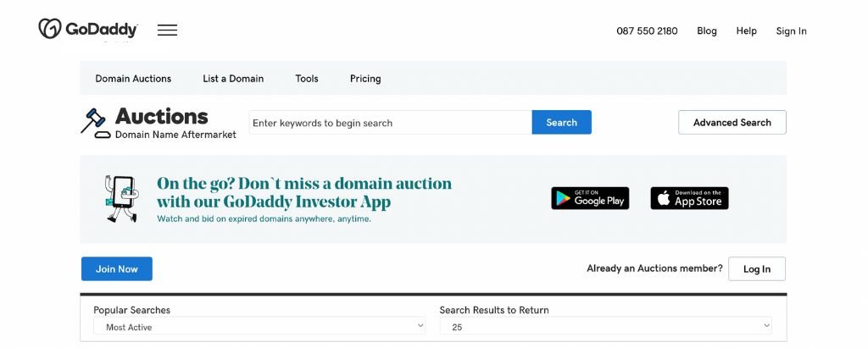Click the Log In button
Screen dimensions: 868x348
tap(757, 269)
